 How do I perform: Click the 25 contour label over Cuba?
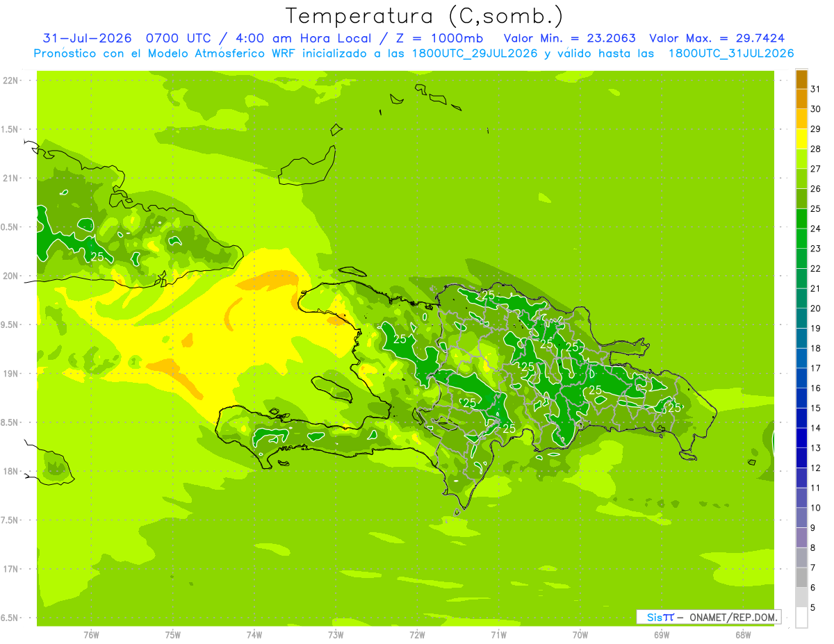(98, 257)
